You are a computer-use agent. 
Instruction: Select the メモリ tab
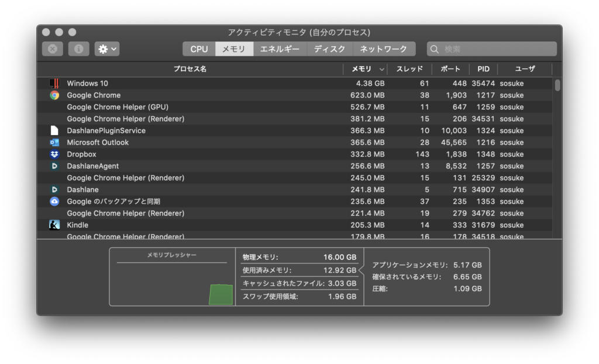pos(234,49)
